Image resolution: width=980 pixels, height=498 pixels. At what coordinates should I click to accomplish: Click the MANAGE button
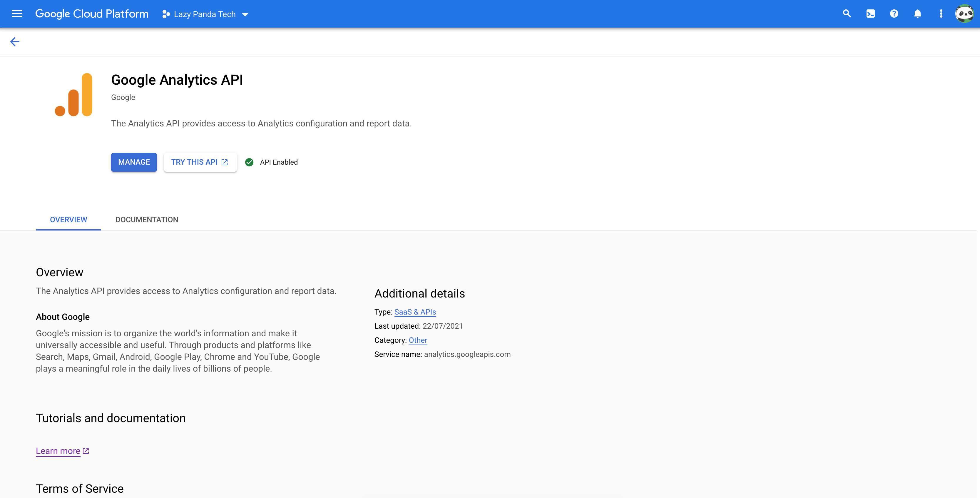click(134, 162)
